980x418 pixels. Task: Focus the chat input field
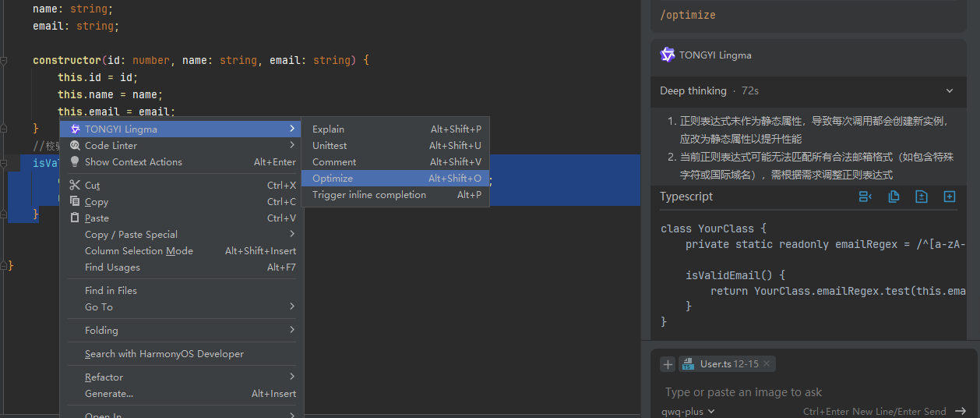click(802, 392)
